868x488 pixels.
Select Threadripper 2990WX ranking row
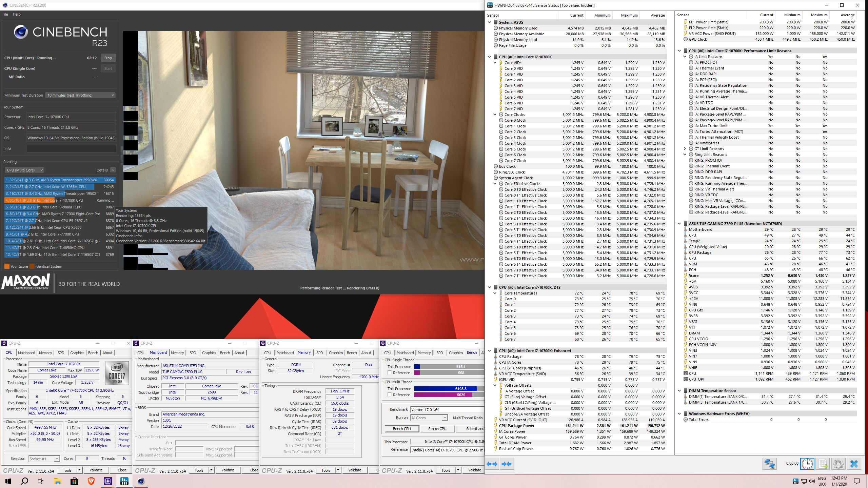point(60,180)
